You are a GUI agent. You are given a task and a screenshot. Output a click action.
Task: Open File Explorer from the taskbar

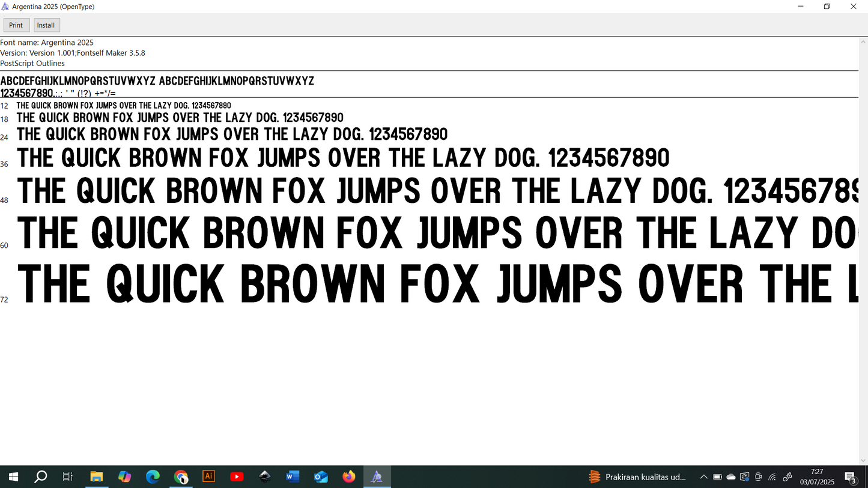tap(97, 477)
